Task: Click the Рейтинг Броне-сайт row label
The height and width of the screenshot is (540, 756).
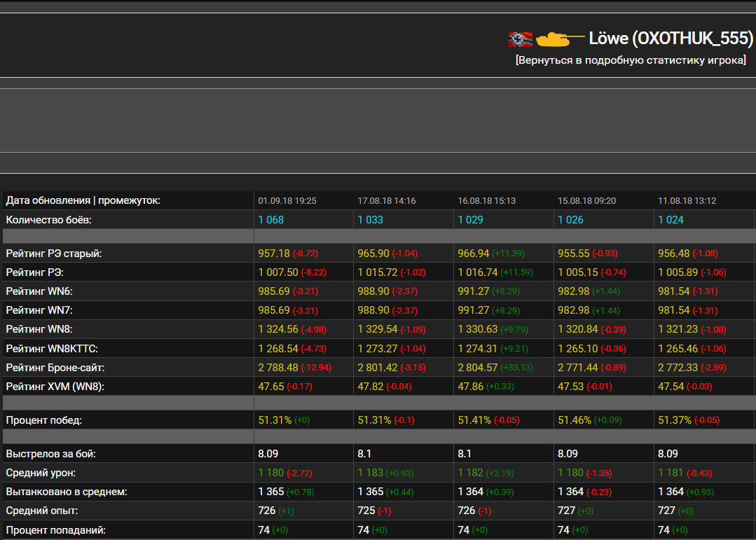Action: click(x=55, y=367)
